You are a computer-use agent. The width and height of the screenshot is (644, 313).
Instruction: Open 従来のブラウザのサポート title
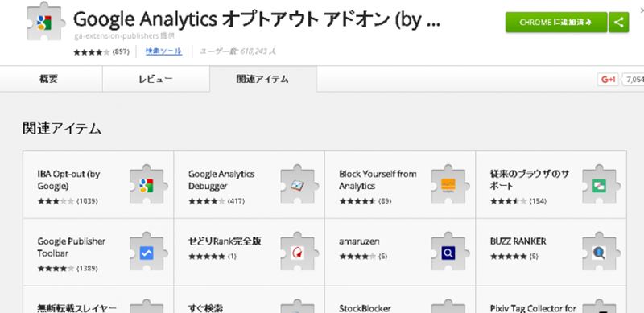coord(530,180)
